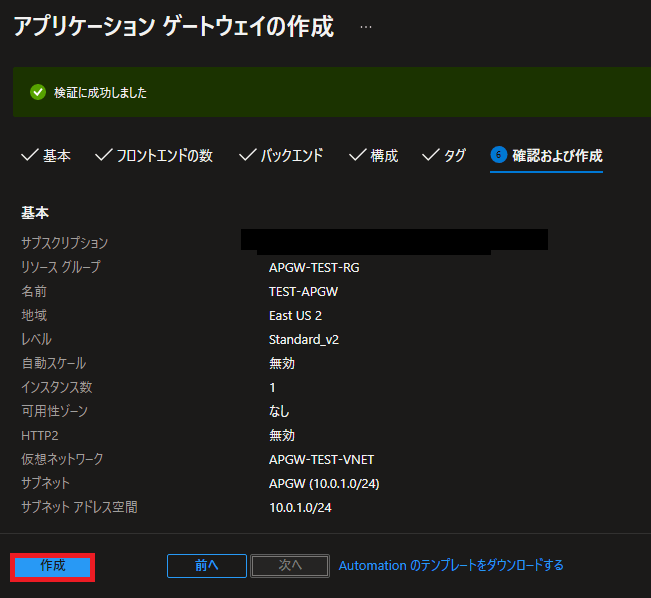Click the Standard_v2 tier value
651x598 pixels.
click(x=304, y=339)
